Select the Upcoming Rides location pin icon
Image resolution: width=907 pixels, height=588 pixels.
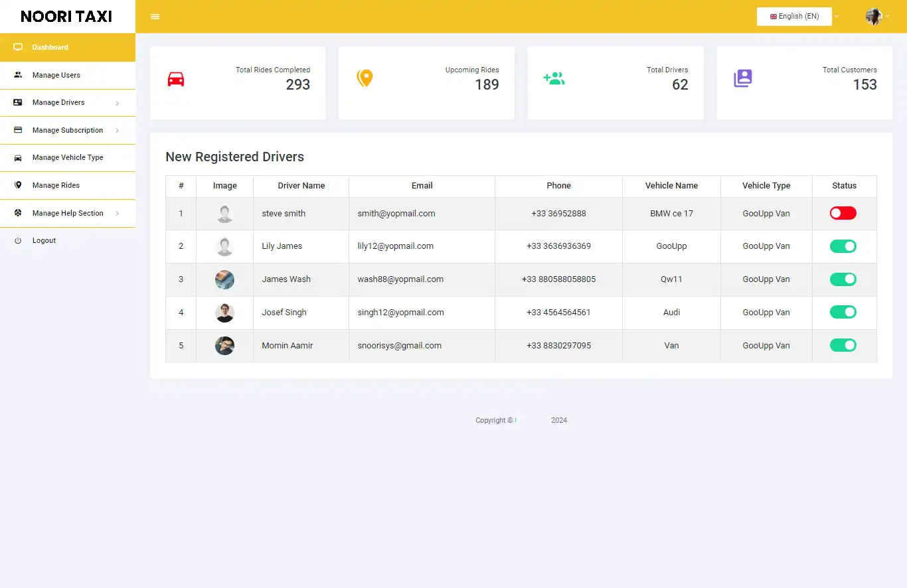click(x=365, y=78)
